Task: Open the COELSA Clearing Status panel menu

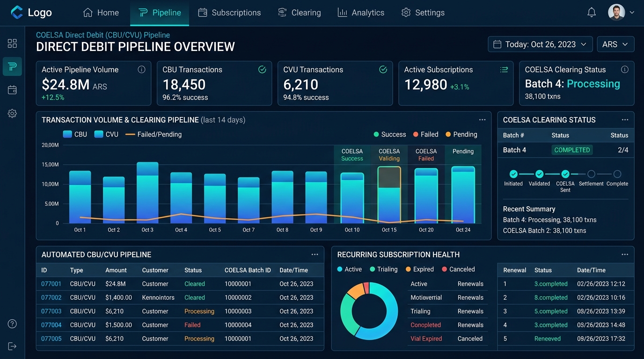Action: coord(625,120)
